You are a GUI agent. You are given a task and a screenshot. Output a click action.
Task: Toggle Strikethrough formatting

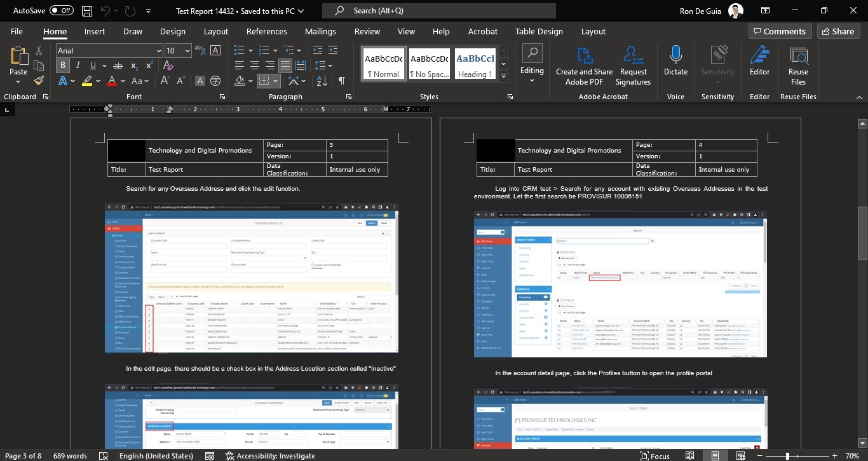point(119,65)
